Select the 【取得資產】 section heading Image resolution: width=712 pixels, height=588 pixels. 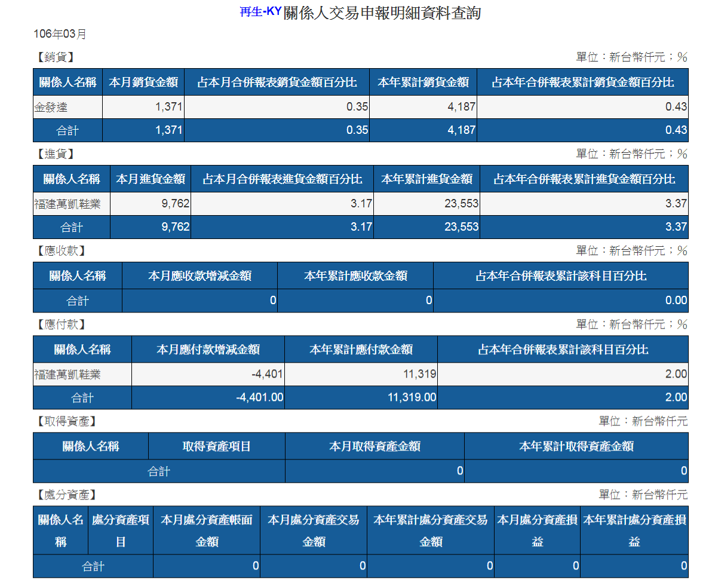point(67,421)
